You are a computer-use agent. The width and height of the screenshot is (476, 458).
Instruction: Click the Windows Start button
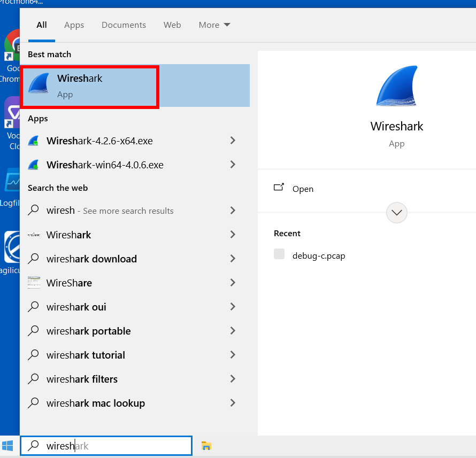click(x=8, y=446)
